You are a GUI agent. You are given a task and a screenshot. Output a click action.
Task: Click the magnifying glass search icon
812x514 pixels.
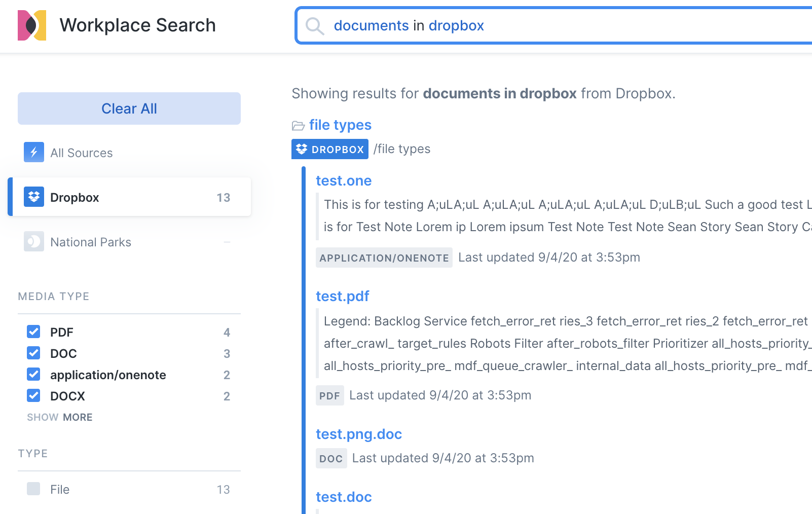[x=314, y=26]
